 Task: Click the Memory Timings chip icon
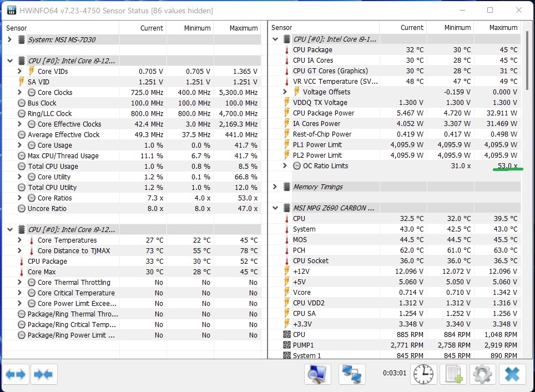point(287,187)
